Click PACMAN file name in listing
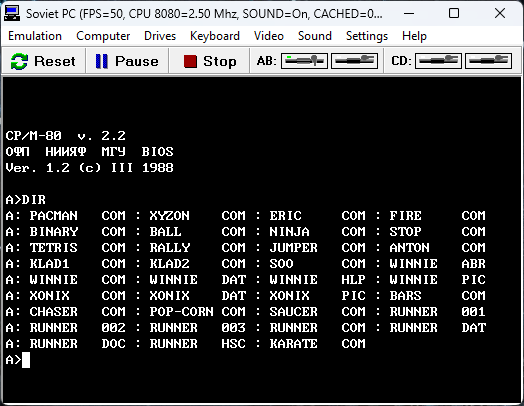Image resolution: width=524 pixels, height=406 pixels. click(53, 216)
